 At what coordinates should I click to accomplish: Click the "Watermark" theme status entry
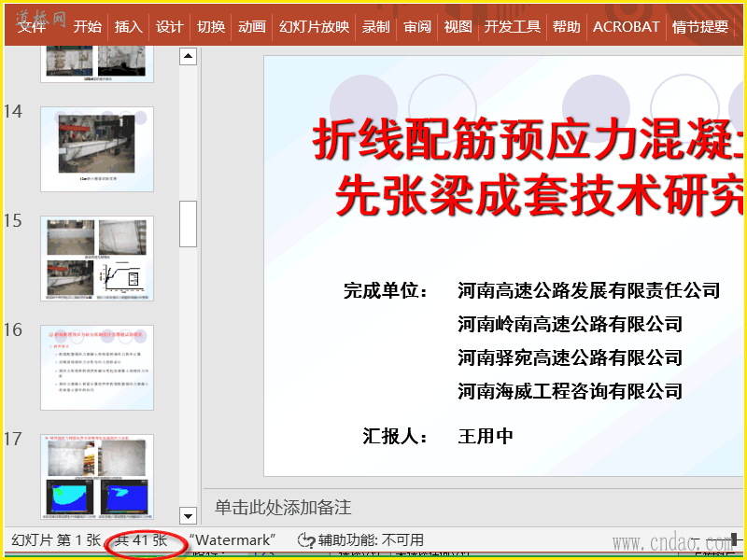coord(233,540)
